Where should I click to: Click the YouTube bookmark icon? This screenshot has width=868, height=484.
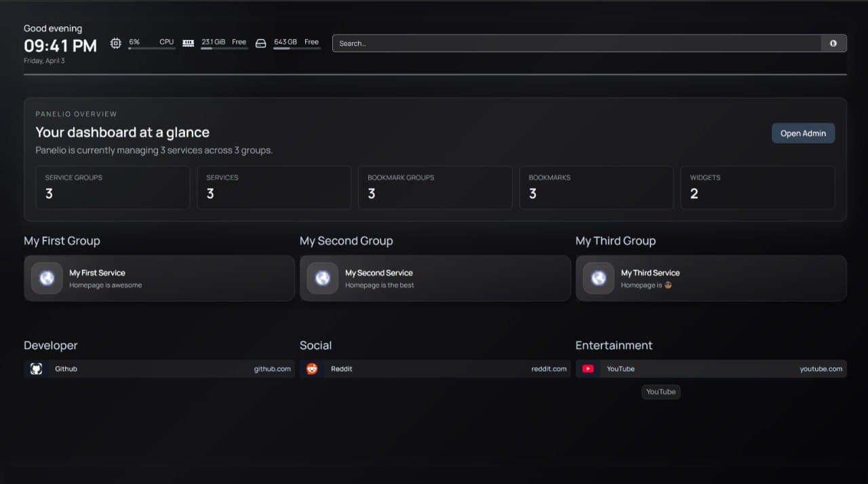[x=587, y=369]
